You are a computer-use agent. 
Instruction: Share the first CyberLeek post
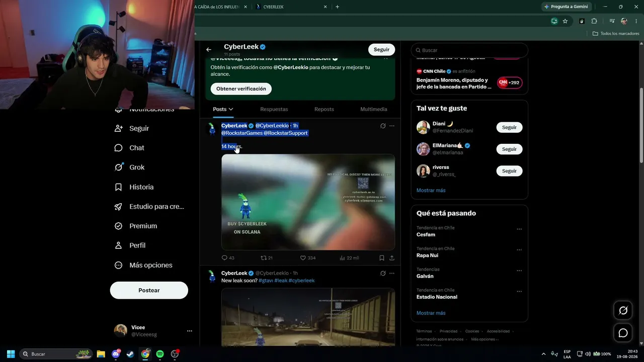point(392,258)
